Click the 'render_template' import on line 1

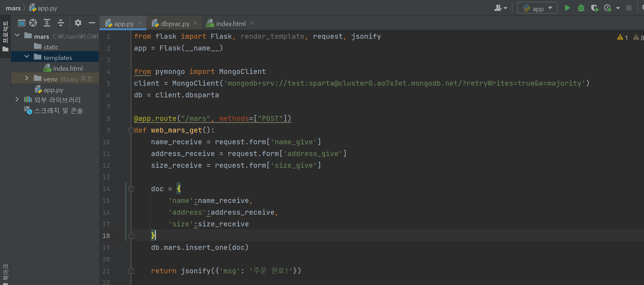[272, 37]
